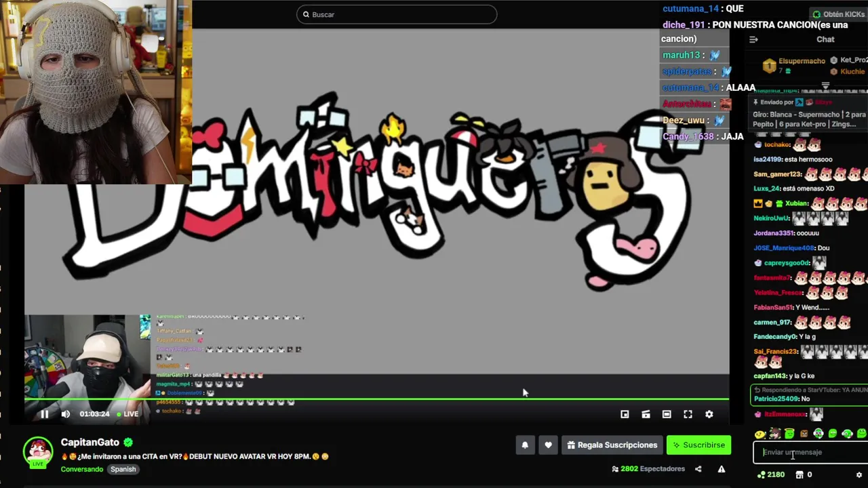Image resolution: width=868 pixels, height=488 pixels.
Task: Open the chat shop store icon
Action: click(x=799, y=475)
